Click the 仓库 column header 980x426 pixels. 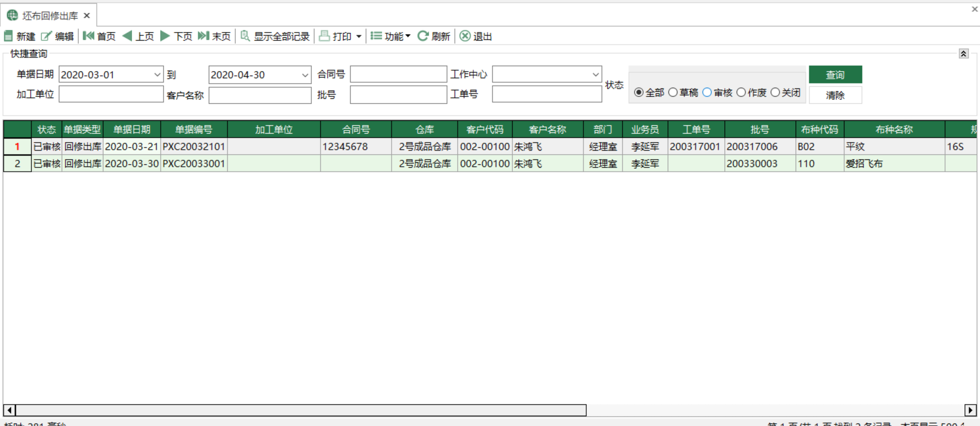click(424, 129)
